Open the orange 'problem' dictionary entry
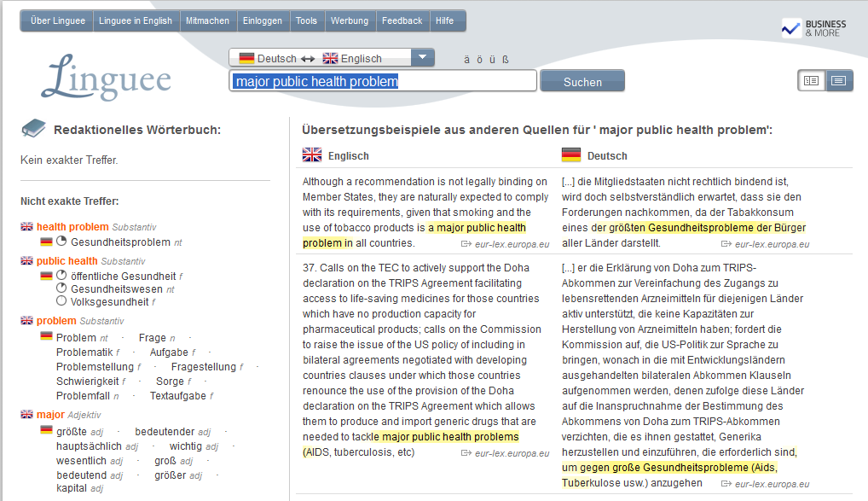Viewport: 868px width, 501px height. (56, 321)
